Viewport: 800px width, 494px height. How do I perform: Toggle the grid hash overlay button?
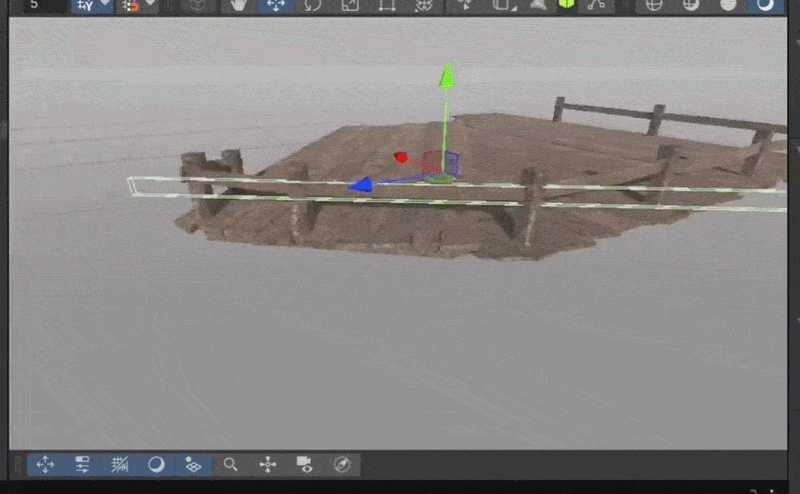point(119,464)
